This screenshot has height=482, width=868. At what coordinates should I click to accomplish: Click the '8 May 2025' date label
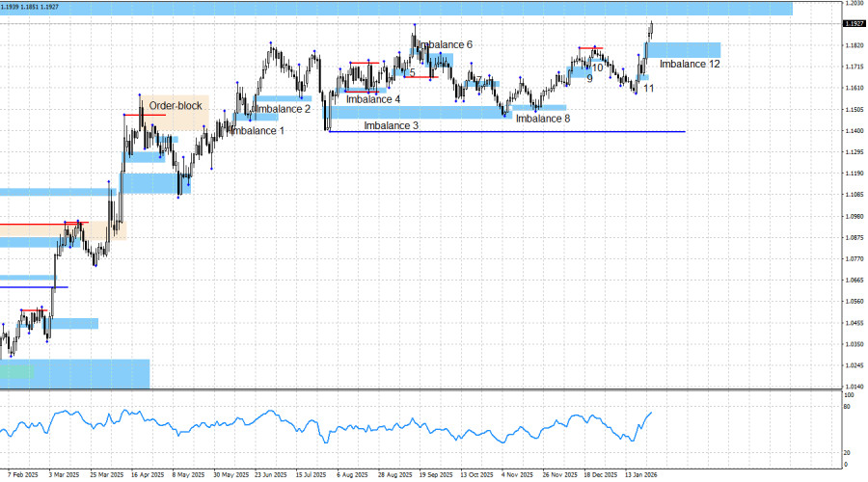tap(188, 475)
